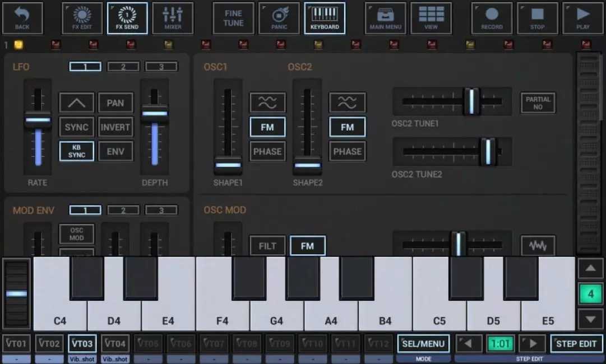Screen dimensions: 606x364
Task: Toggle the Keyboard display
Action: pos(325,18)
